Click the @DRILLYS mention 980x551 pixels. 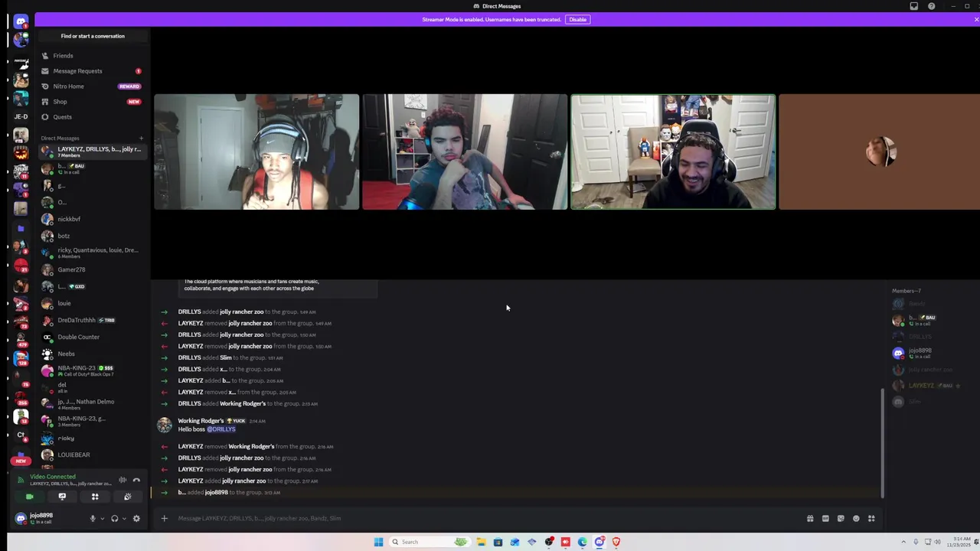click(x=221, y=429)
